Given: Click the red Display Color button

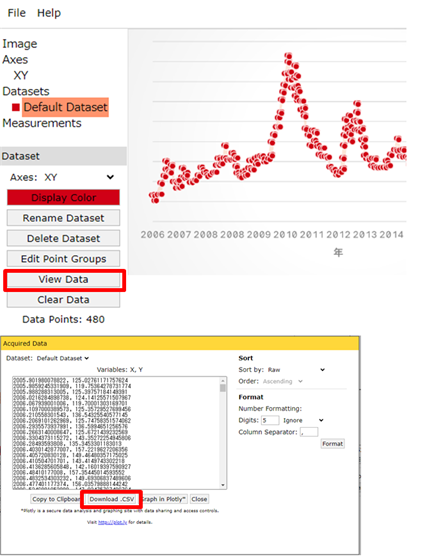Looking at the screenshot, I should pos(63,198).
